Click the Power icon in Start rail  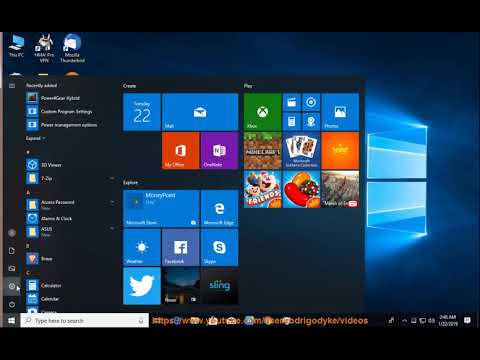pyautogui.click(x=12, y=304)
